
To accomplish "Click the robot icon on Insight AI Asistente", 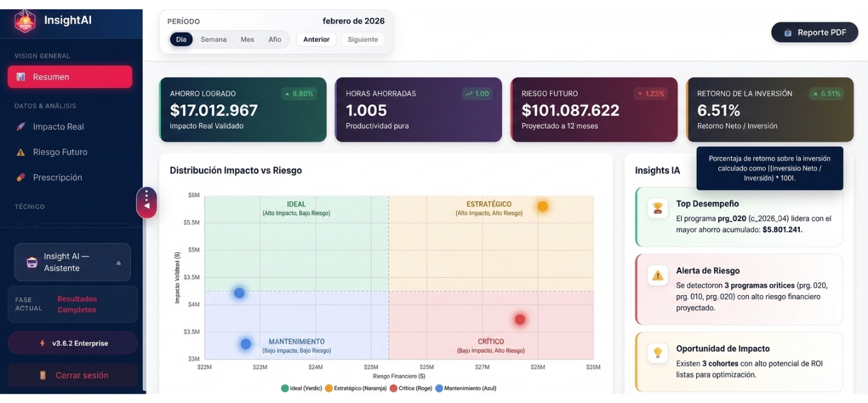I will coord(32,262).
